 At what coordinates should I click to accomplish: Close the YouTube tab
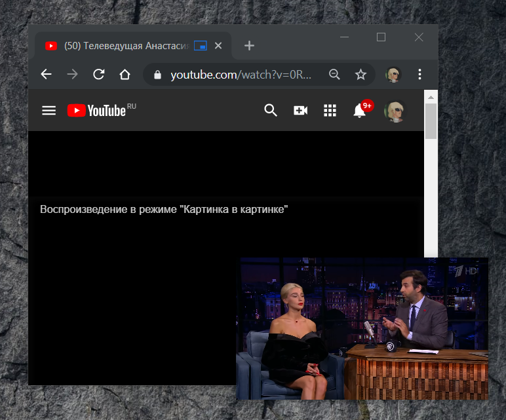tap(218, 46)
